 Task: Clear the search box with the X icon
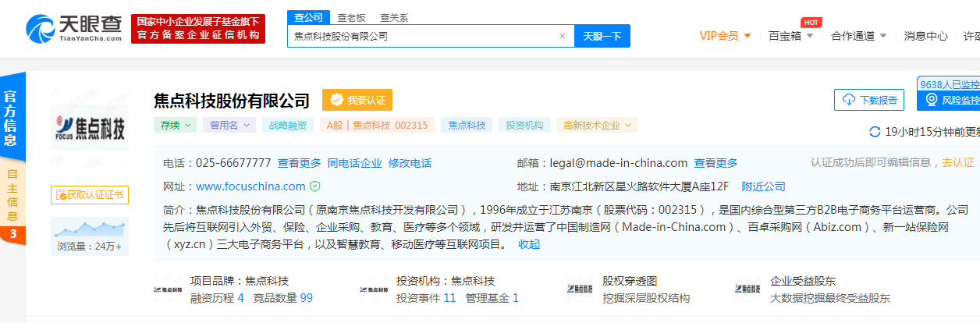[x=562, y=36]
